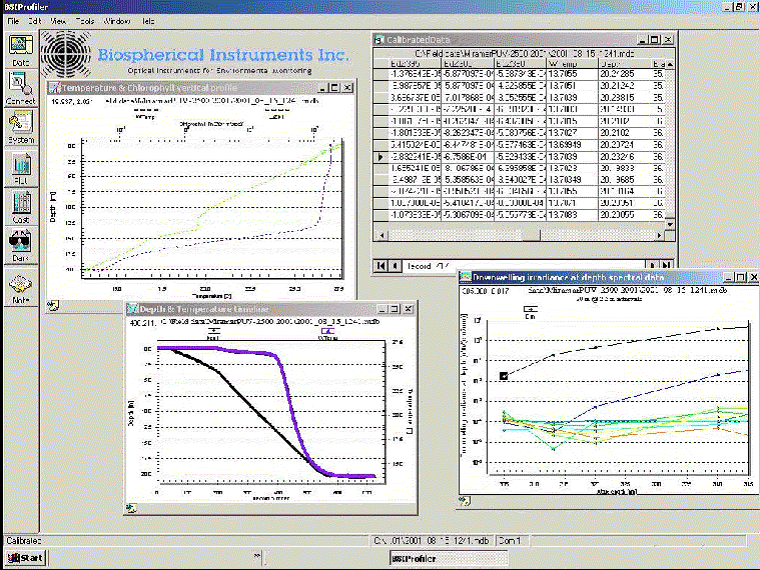The image size is (760, 570).
Task: Select the row marked with the current-record arrow
Action: pos(380,157)
